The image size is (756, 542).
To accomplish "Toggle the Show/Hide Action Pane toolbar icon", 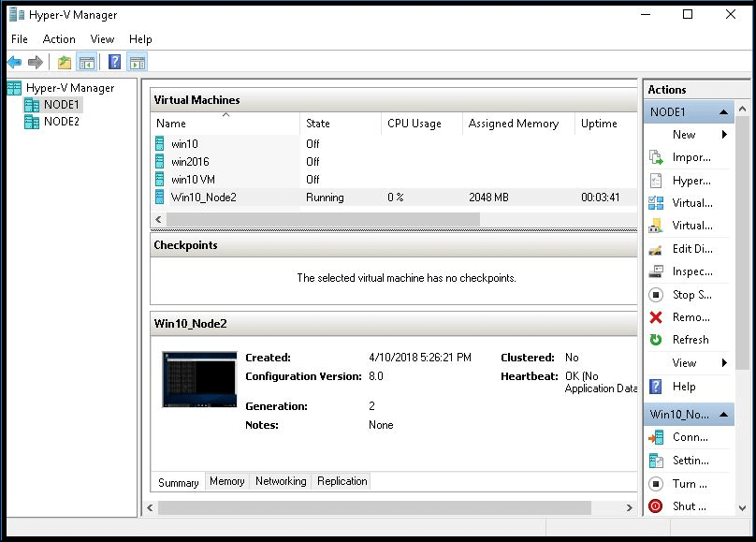I will click(x=138, y=62).
